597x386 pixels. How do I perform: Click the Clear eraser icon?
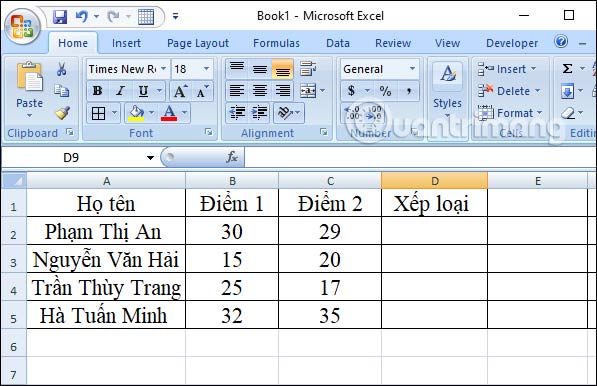(567, 113)
